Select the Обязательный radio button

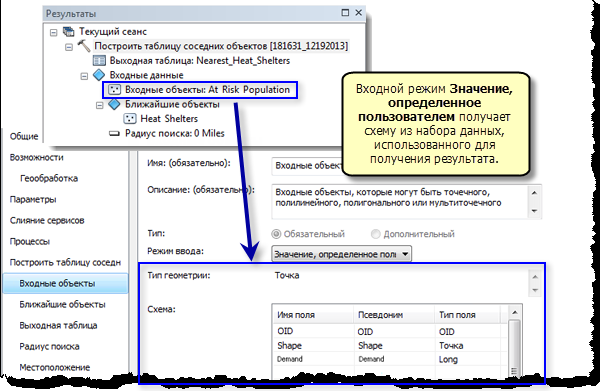pos(276,234)
